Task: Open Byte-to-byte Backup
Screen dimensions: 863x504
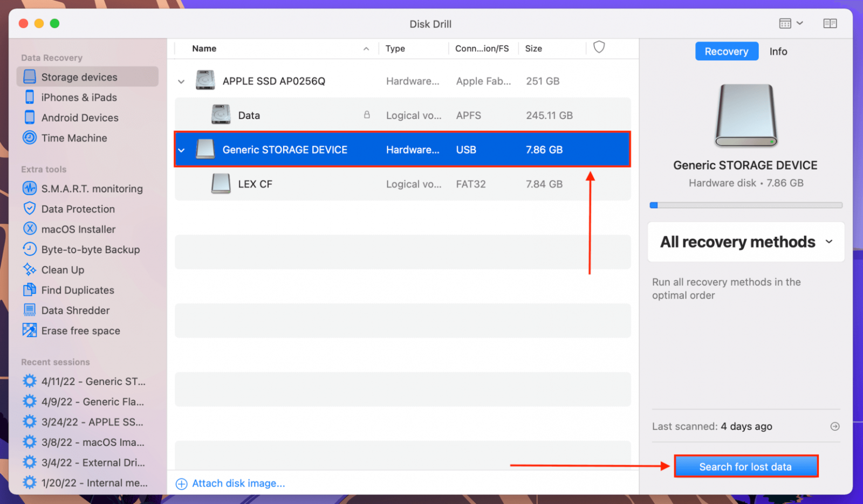Action: [x=89, y=249]
